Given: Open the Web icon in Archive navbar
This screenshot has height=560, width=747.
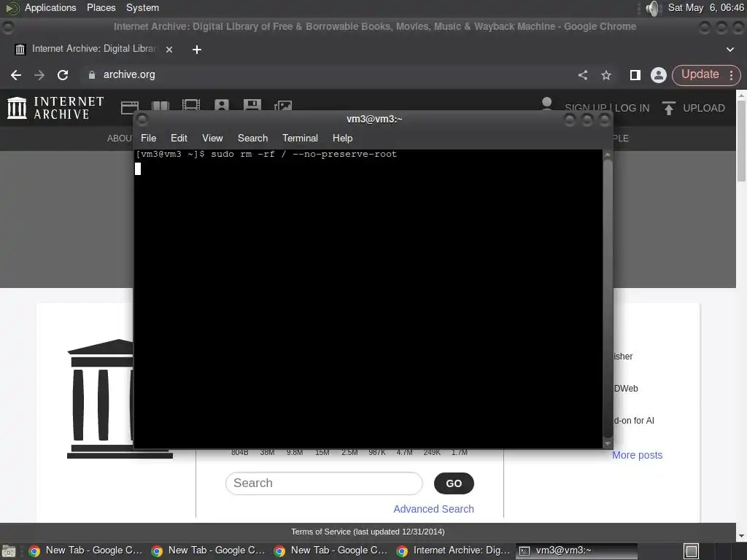Looking at the screenshot, I should tap(130, 107).
